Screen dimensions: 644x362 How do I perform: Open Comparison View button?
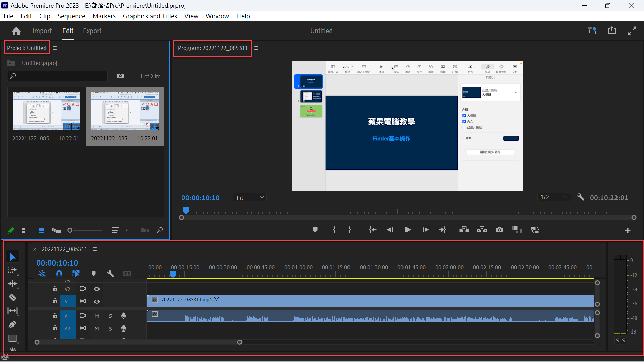click(517, 230)
